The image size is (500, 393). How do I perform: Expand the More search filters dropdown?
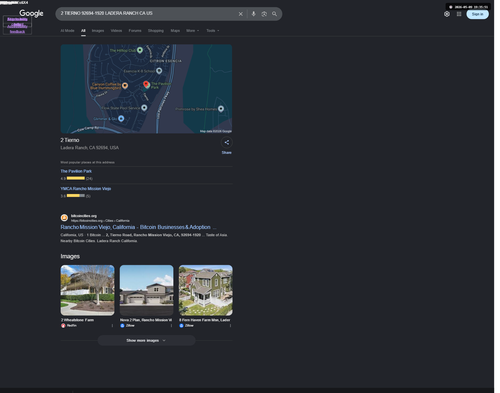click(x=193, y=31)
